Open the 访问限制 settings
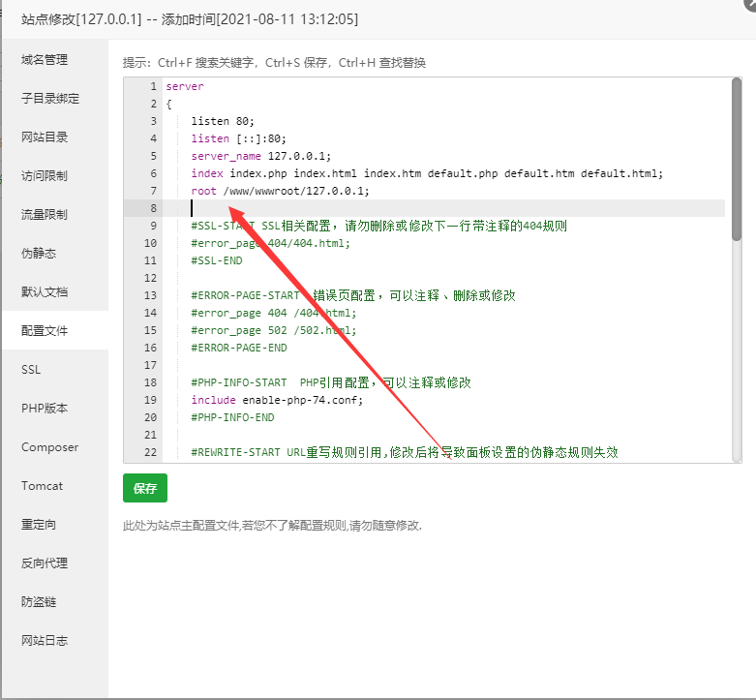The width and height of the screenshot is (756, 700). 45,176
